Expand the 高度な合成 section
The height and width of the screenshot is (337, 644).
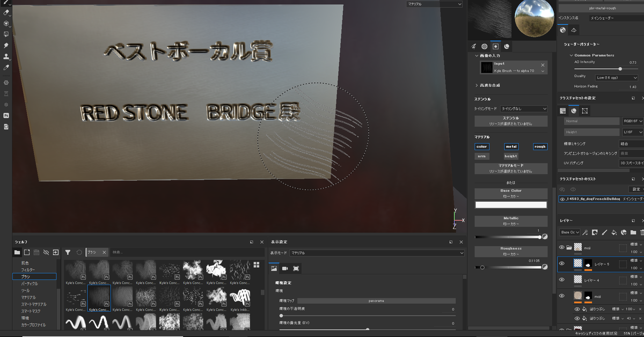[x=477, y=85]
